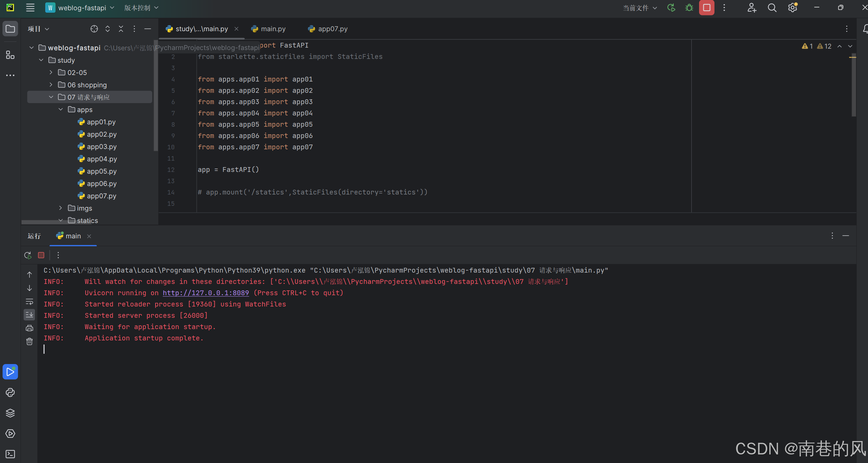The width and height of the screenshot is (868, 463).
Task: Click the red Stop button in top toolbar
Action: point(706,8)
